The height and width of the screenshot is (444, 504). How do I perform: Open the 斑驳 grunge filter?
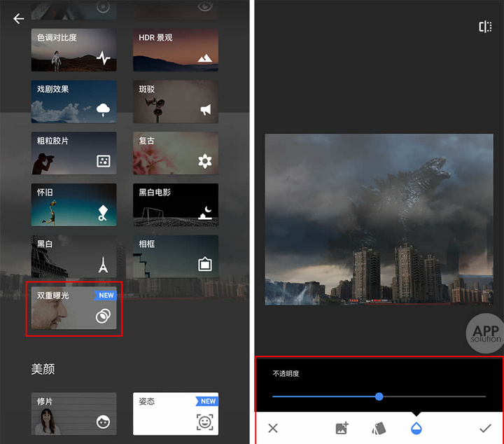pos(175,102)
